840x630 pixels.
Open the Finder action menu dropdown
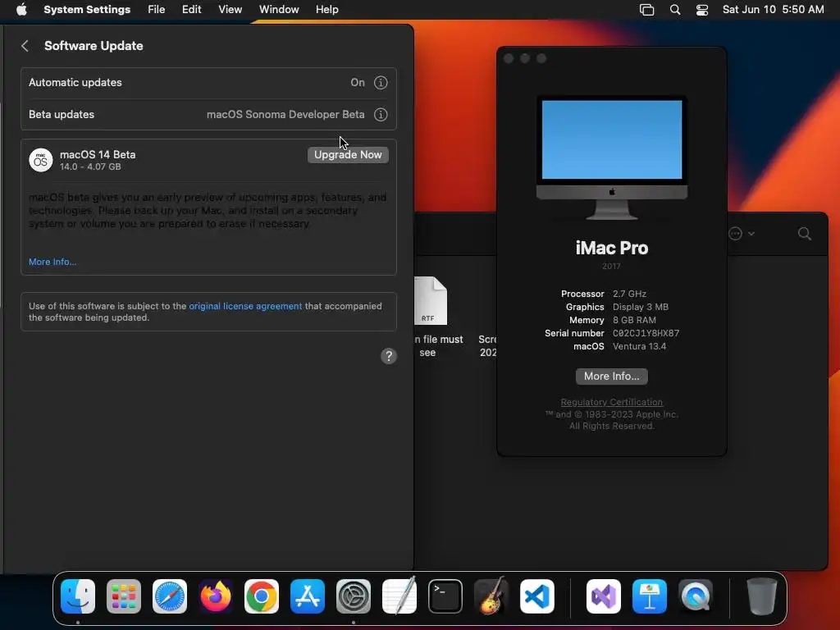[x=742, y=234]
